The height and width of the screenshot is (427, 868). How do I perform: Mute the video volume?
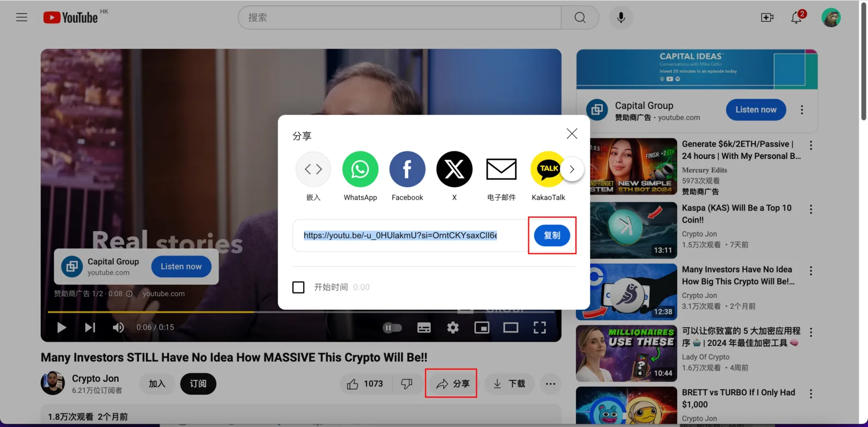[x=118, y=327]
